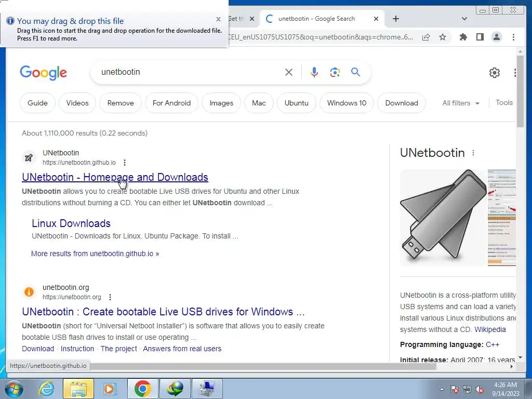Viewport: 532px width, 399px height.
Task: Select the Mac filter chip
Action: coord(259,103)
